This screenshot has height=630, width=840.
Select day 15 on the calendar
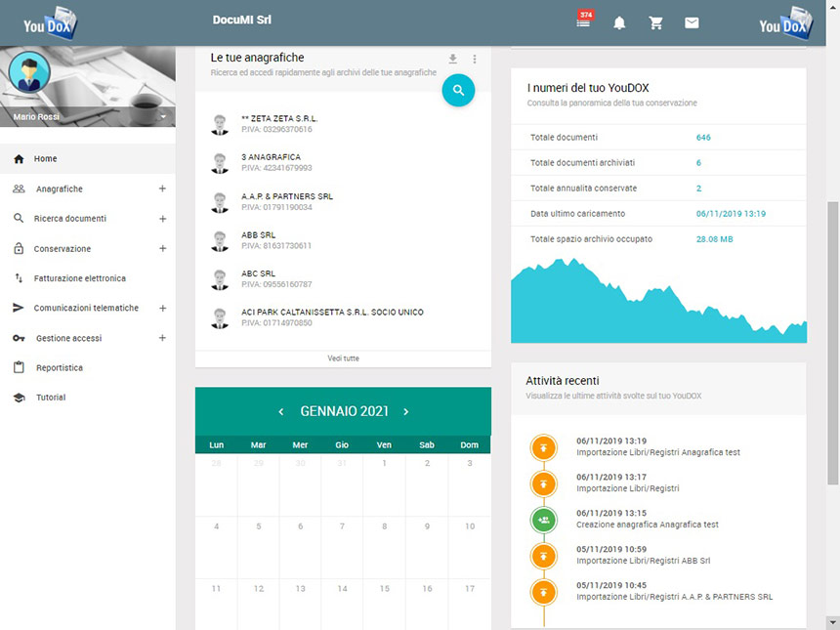[x=384, y=605]
